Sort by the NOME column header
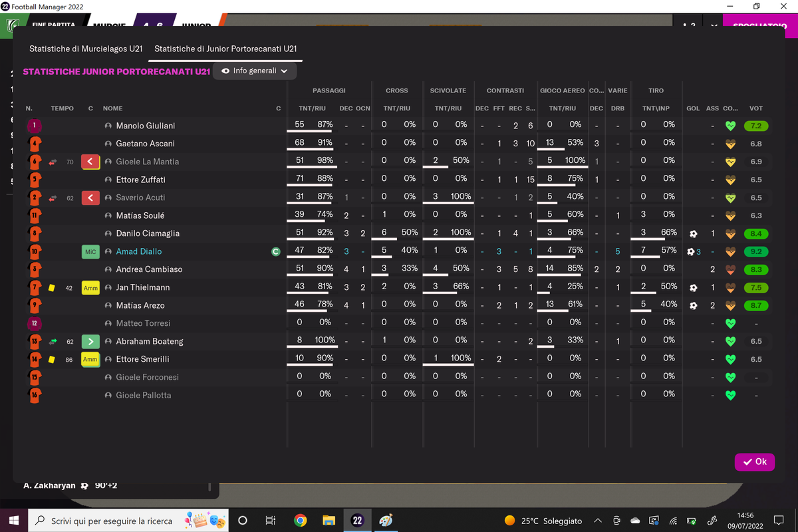This screenshot has height=532, width=798. (112, 108)
